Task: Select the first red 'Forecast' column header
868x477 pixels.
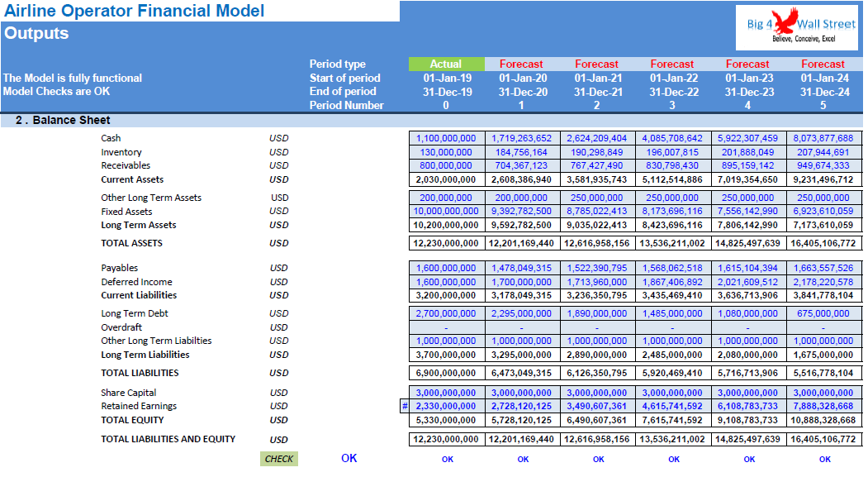Action: point(521,64)
